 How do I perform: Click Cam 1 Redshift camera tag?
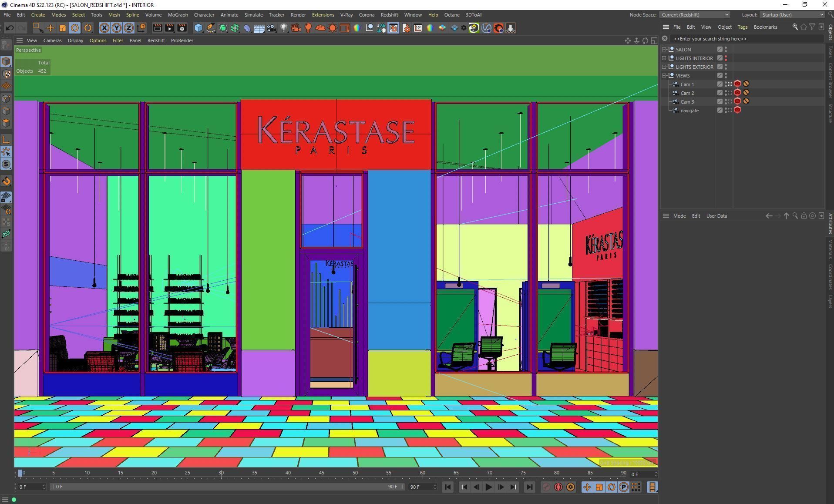tap(737, 84)
